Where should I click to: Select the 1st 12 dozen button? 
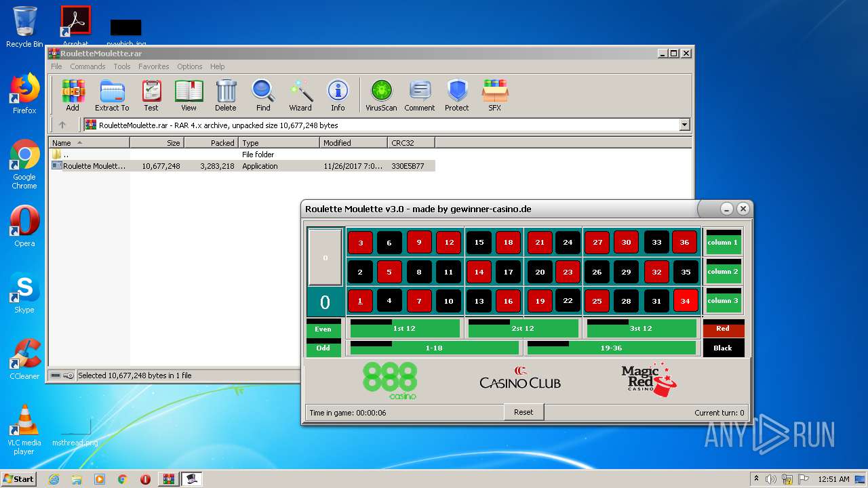[405, 329]
